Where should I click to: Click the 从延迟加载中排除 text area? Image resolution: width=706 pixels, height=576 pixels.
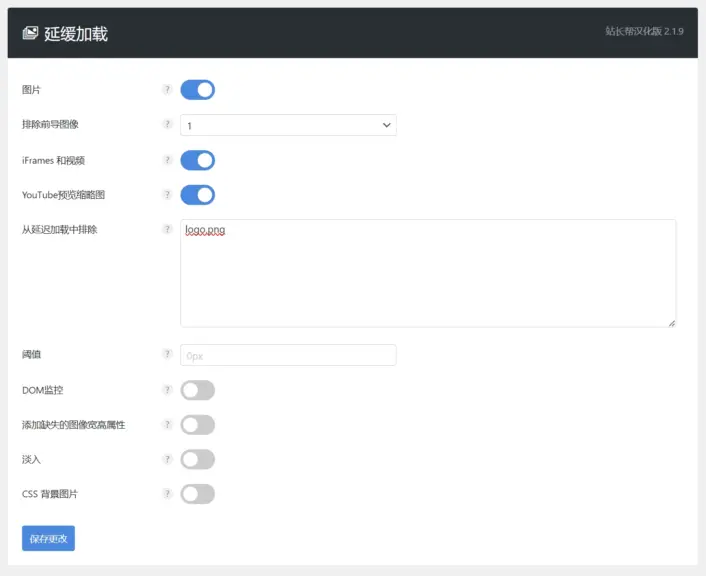[x=428, y=273]
